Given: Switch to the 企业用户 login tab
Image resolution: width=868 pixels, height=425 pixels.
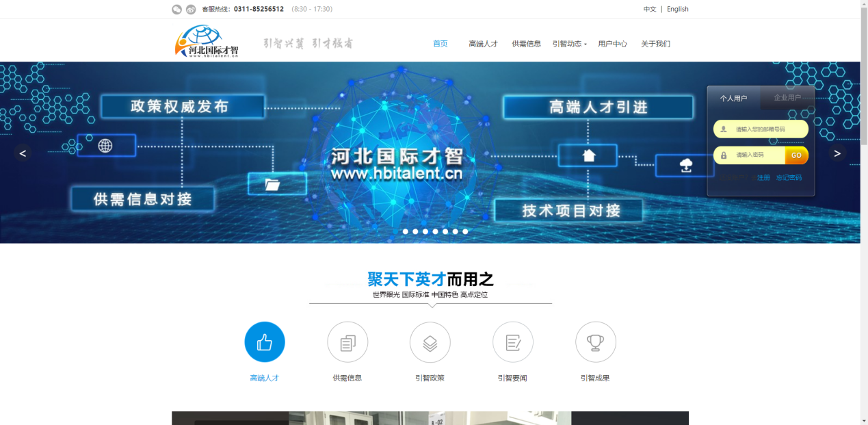Looking at the screenshot, I should coord(787,98).
